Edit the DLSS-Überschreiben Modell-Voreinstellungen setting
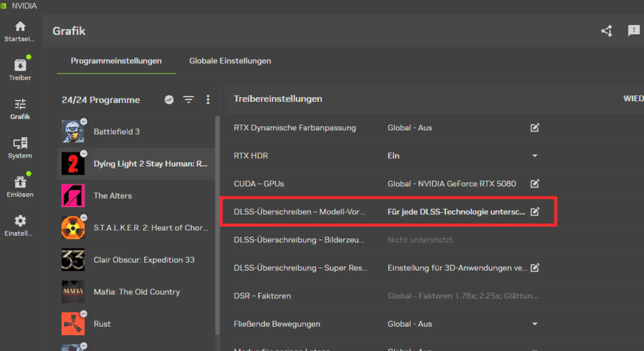 535,212
